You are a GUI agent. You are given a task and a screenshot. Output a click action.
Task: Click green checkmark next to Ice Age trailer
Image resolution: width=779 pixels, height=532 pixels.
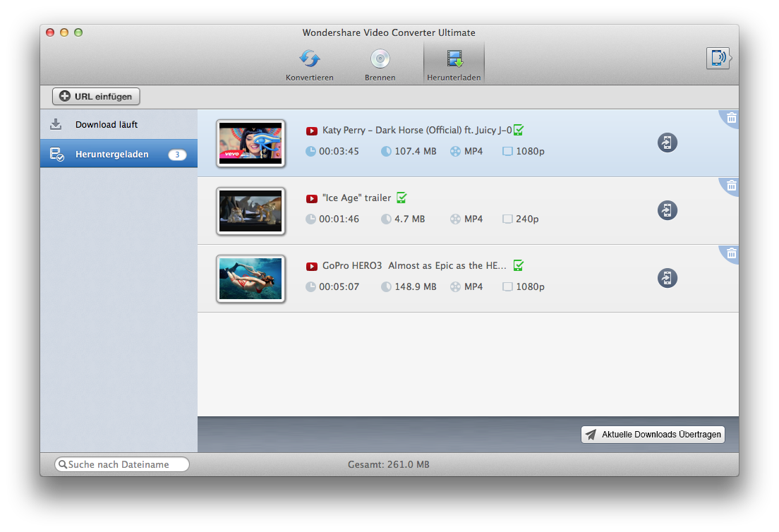[x=402, y=198]
